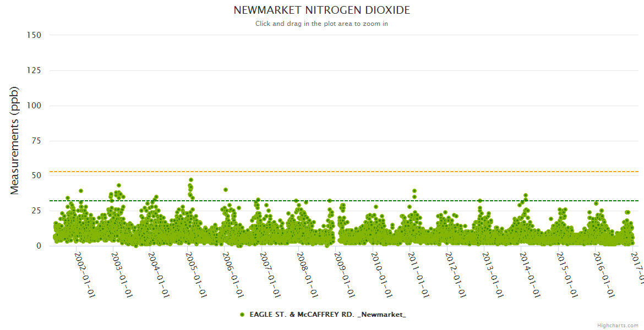This screenshot has width=644, height=330.
Task: Open the Highcharts.com credits link
Action: [x=618, y=326]
